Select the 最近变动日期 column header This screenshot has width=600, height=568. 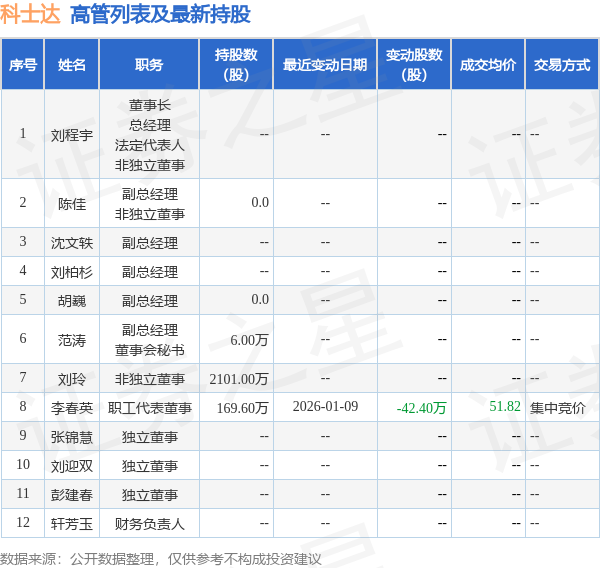click(325, 65)
